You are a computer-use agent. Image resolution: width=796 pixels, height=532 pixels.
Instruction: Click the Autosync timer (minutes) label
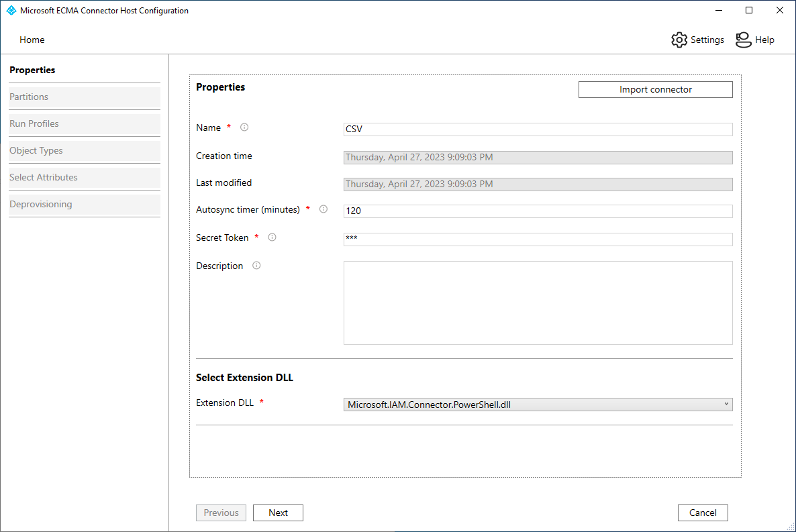(x=248, y=210)
